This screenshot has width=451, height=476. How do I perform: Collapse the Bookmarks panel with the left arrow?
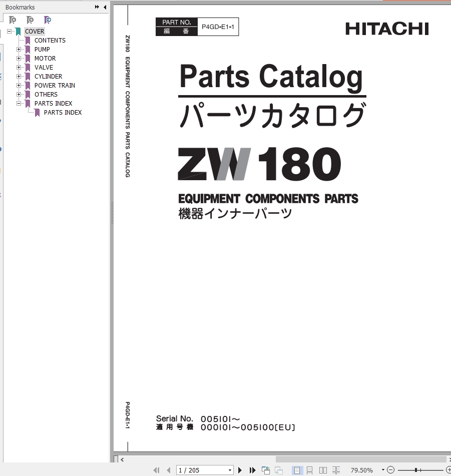point(105,7)
